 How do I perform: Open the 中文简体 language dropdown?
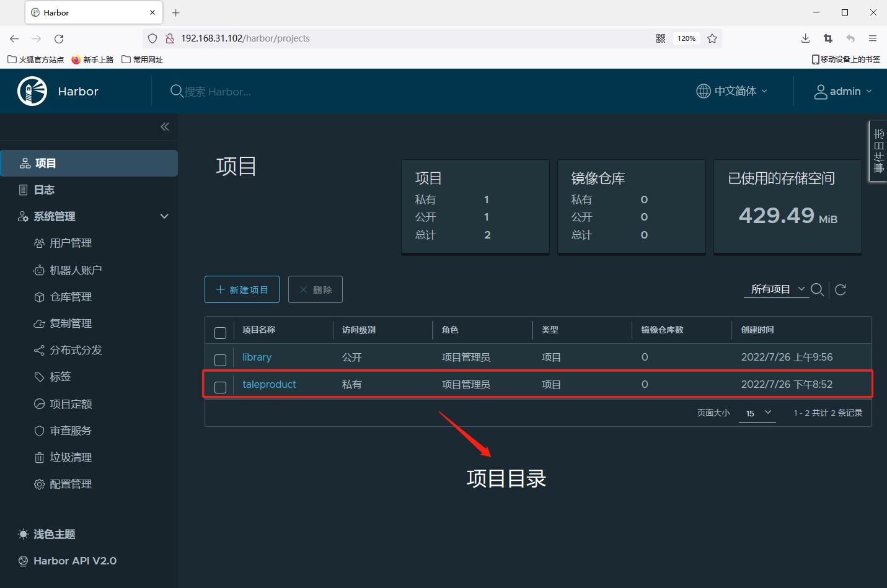pyautogui.click(x=732, y=91)
